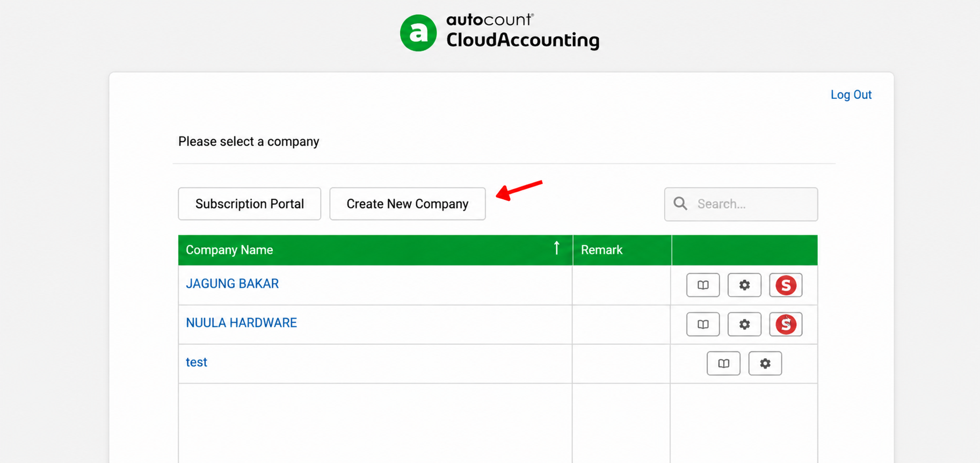980x463 pixels.
Task: Open the book icon for NUULA HARDWARE
Action: (703, 324)
